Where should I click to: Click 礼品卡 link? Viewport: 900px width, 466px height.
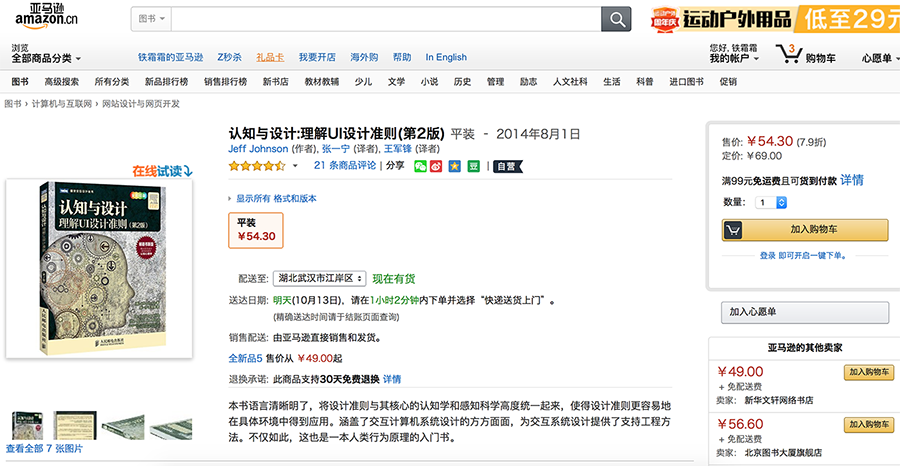pos(270,57)
